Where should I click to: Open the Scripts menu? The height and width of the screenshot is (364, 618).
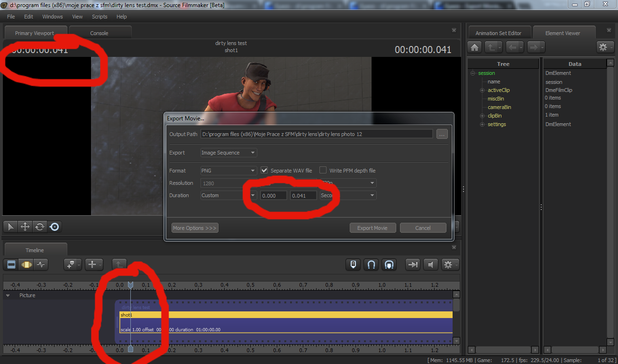click(x=100, y=17)
